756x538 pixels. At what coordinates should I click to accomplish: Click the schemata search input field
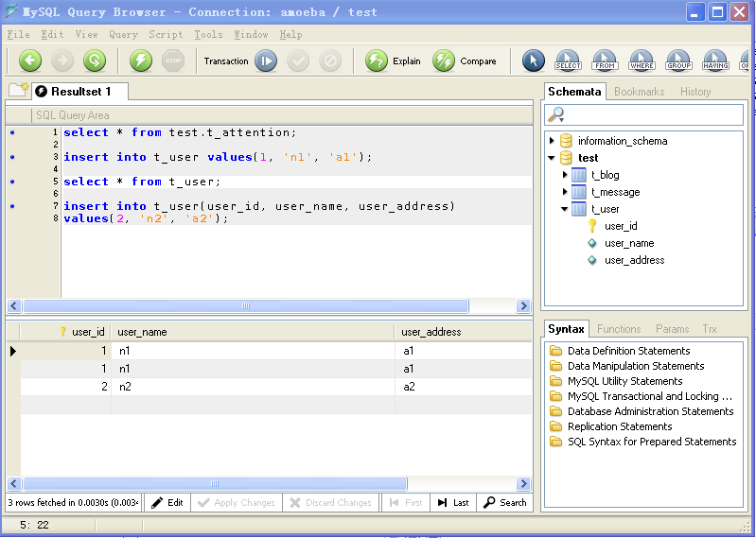click(643, 115)
